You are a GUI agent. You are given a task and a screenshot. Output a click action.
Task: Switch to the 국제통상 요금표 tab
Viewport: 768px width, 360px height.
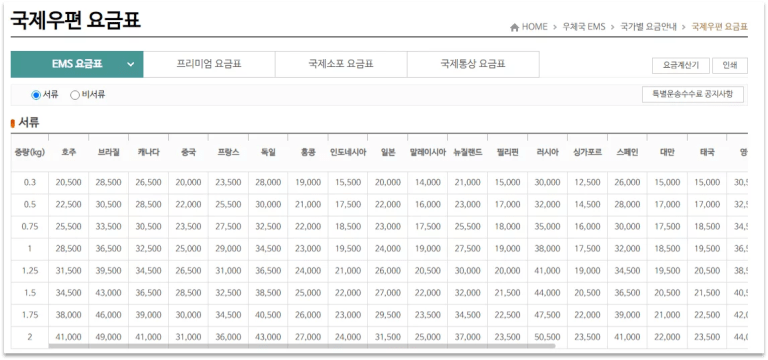[x=473, y=64]
